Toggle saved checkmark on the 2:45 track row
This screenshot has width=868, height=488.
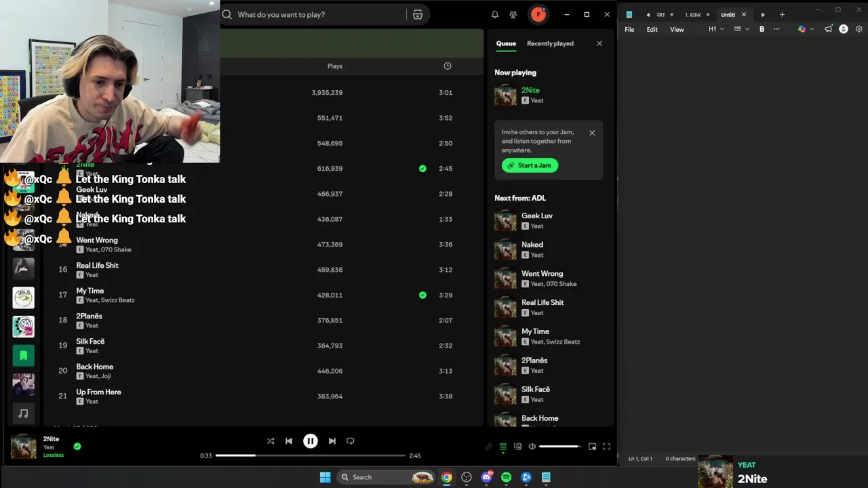(422, 168)
